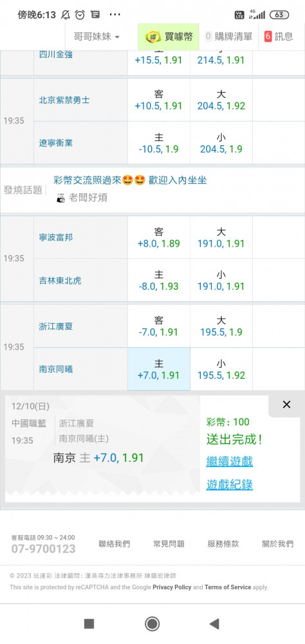305x644 pixels.
Task: Open 常見問題 footer link
Action: click(169, 544)
